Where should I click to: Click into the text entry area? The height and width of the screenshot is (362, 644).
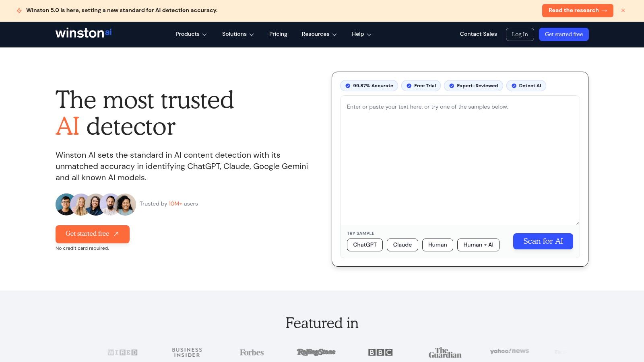(460, 160)
